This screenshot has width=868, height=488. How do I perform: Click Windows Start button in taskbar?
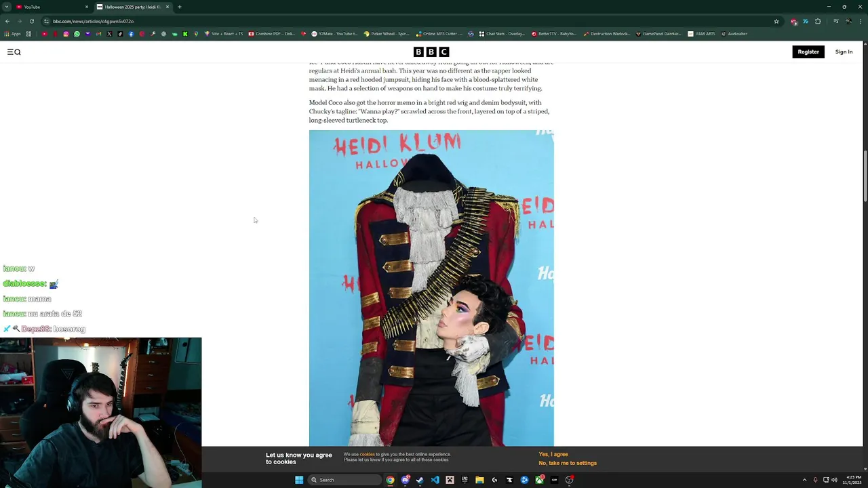299,480
